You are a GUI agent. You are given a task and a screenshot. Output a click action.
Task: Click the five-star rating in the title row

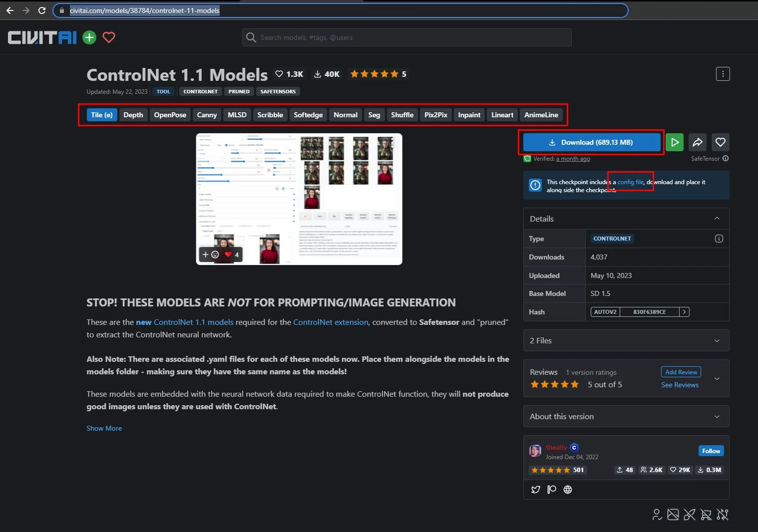378,74
